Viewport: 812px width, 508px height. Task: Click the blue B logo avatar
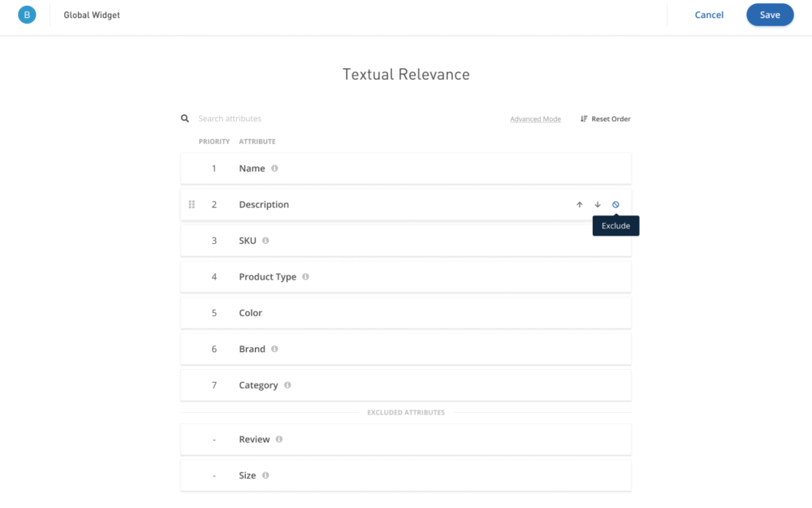27,15
